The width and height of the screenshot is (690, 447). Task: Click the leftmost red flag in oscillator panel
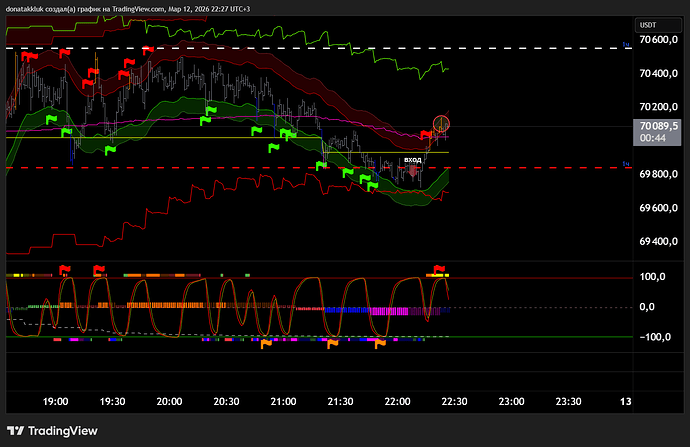(66, 268)
